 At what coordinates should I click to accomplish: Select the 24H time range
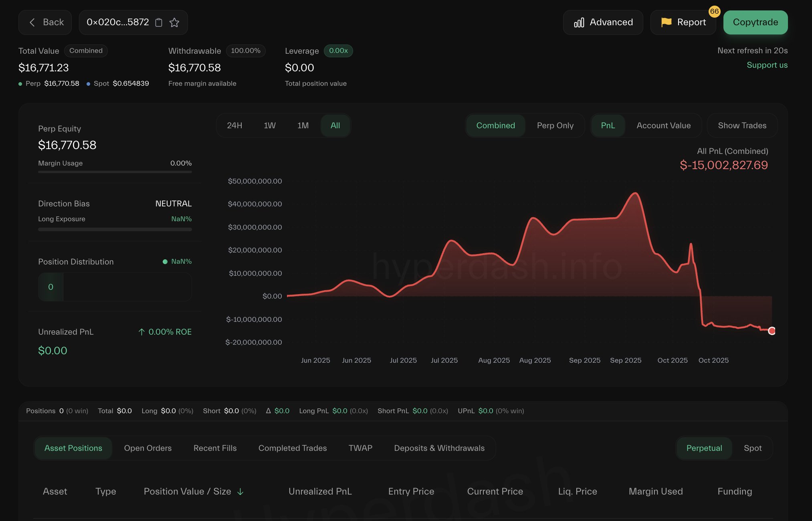(234, 125)
